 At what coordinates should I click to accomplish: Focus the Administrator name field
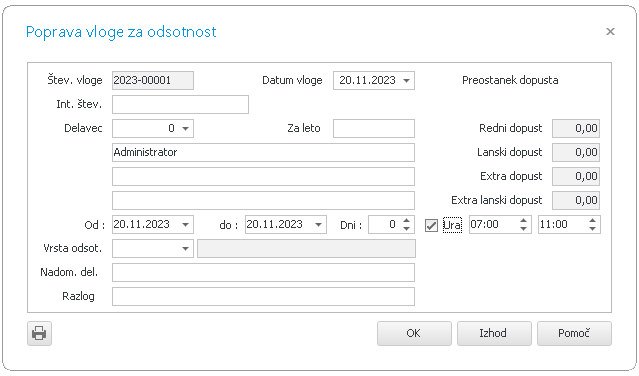click(x=263, y=152)
